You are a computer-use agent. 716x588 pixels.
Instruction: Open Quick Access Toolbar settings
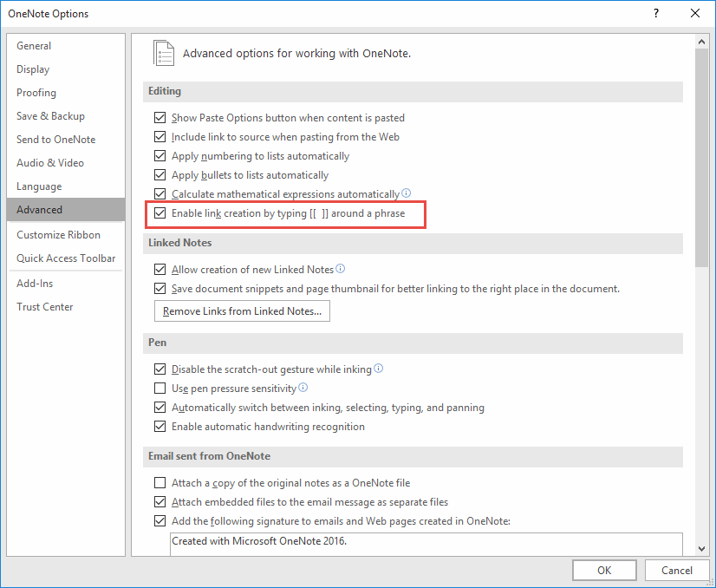point(66,258)
